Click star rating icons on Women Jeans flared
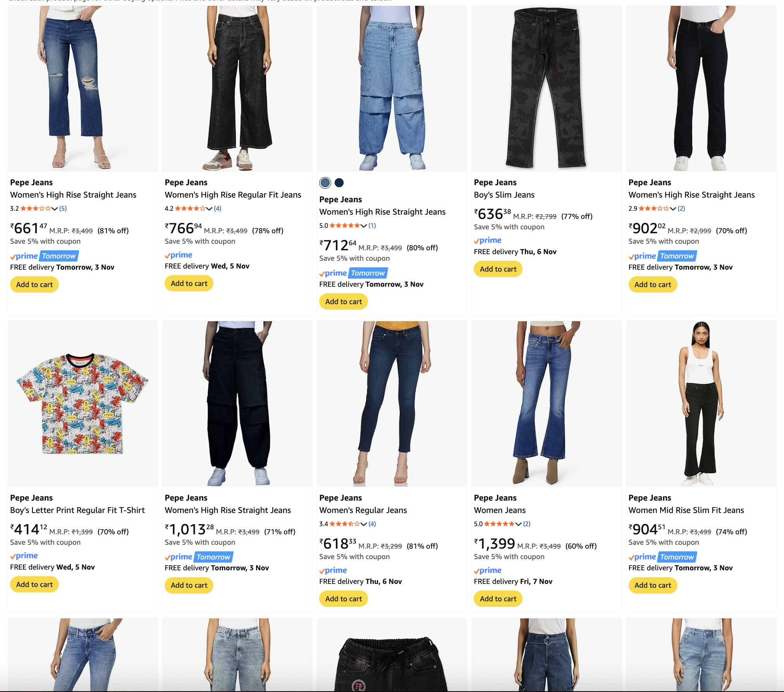This screenshot has height=692, width=784. click(499, 524)
